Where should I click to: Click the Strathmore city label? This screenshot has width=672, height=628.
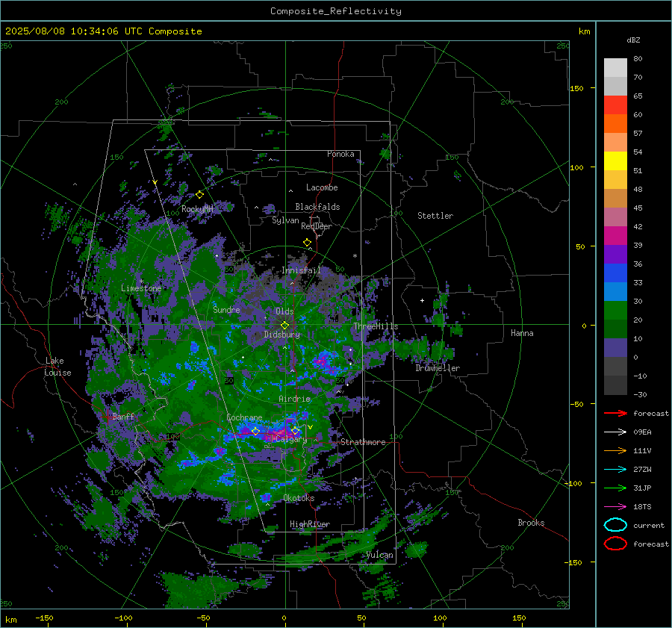363,442
